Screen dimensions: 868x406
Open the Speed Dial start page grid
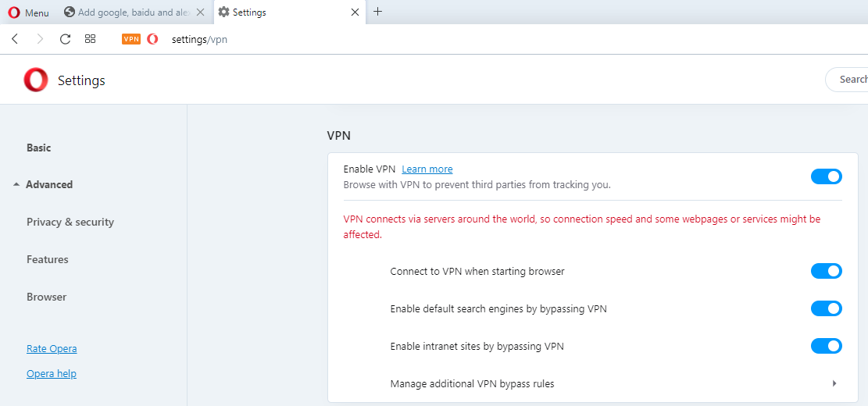(x=91, y=39)
